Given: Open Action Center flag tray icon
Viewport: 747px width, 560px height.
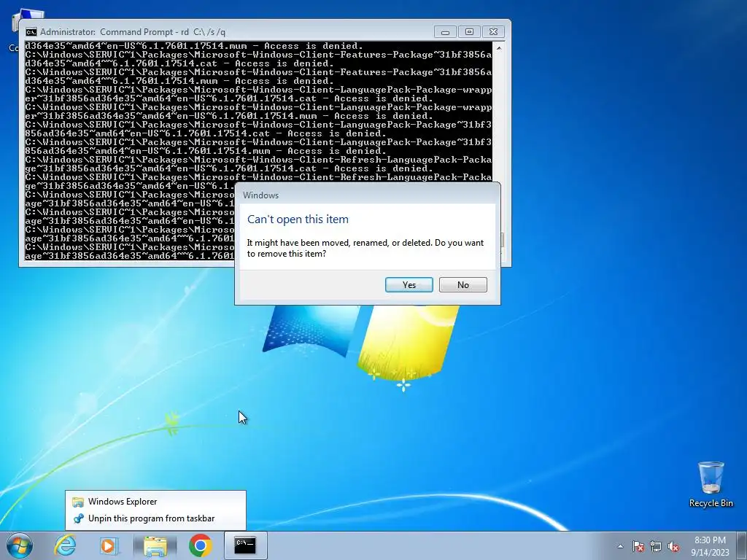Looking at the screenshot, I should [x=638, y=546].
